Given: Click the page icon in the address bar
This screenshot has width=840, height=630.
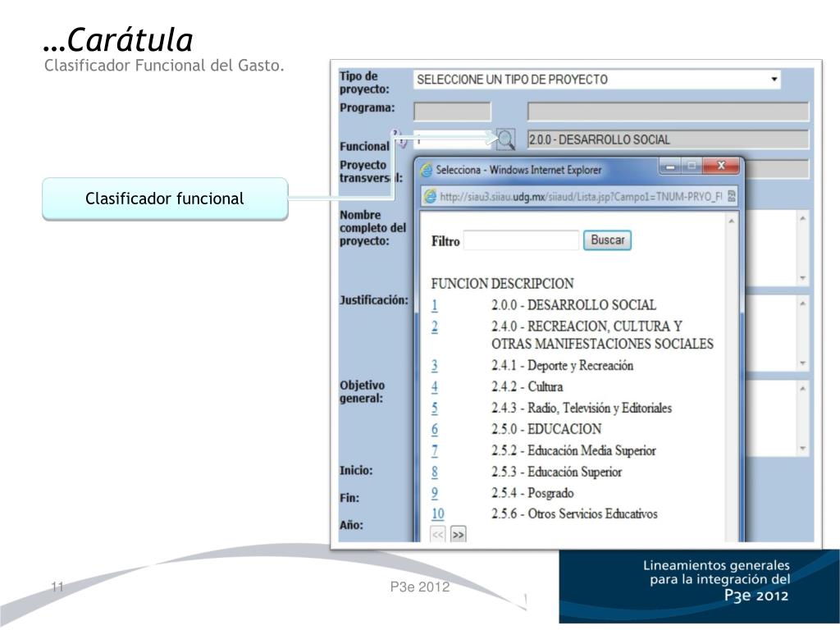Looking at the screenshot, I should [x=430, y=197].
